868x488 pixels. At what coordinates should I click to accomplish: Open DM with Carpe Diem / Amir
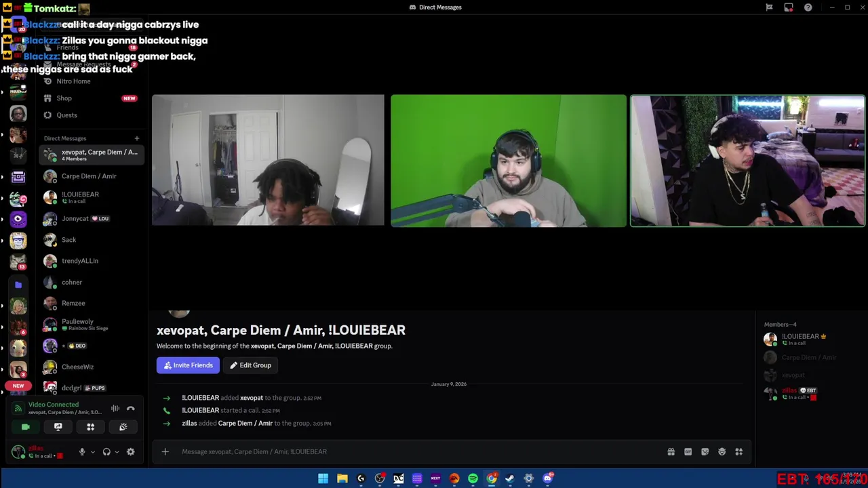(x=92, y=176)
